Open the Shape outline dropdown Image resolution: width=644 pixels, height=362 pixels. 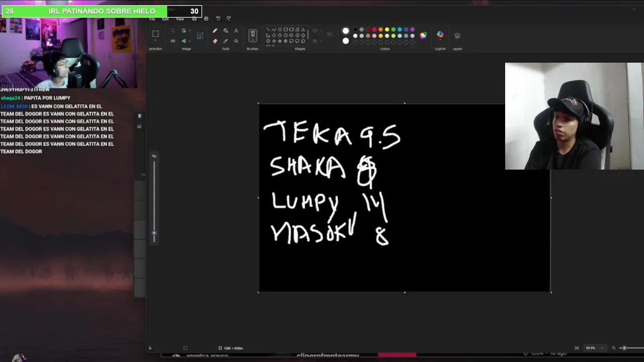pos(315,31)
